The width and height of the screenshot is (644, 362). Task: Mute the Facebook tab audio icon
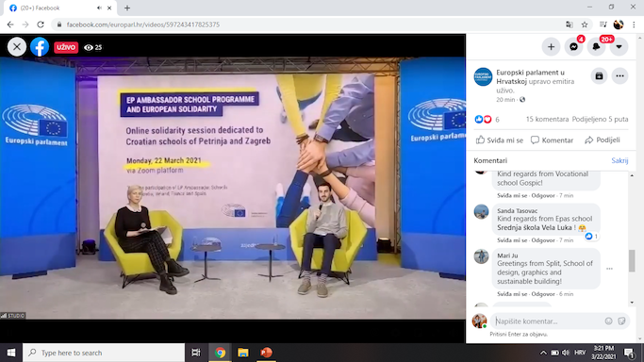pyautogui.click(x=99, y=8)
